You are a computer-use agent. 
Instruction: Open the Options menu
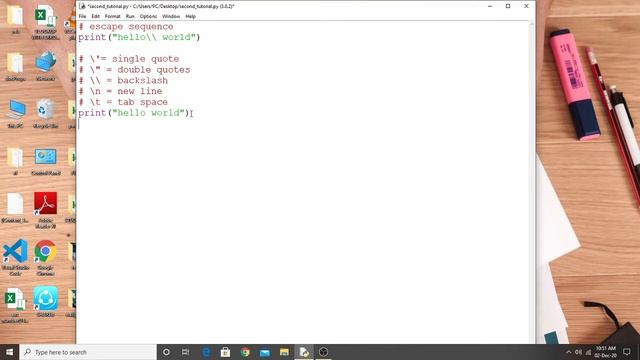click(148, 16)
